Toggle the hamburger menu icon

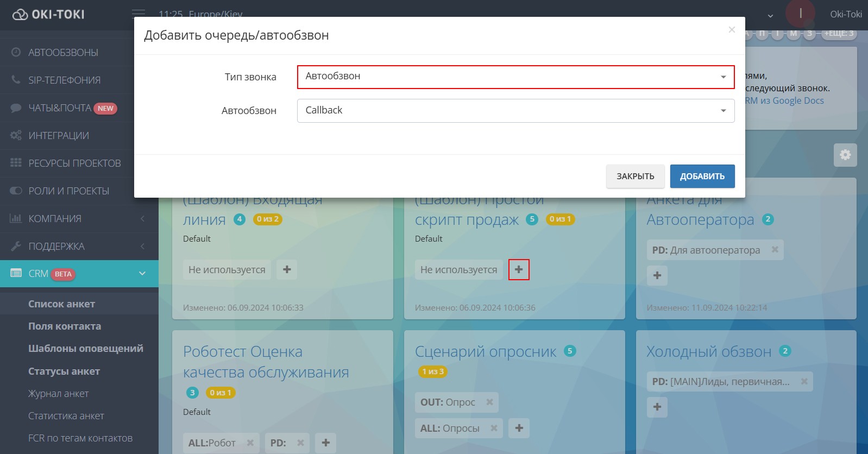pos(139,13)
